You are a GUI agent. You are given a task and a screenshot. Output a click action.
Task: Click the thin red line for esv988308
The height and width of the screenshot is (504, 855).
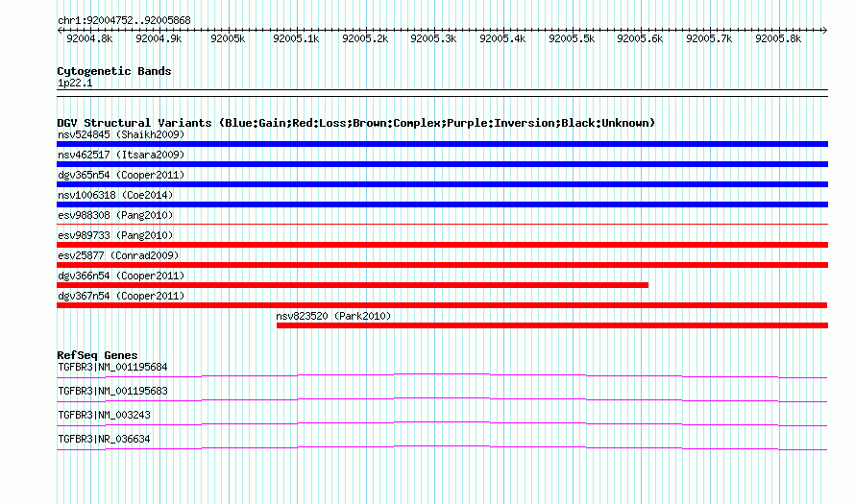(x=442, y=224)
